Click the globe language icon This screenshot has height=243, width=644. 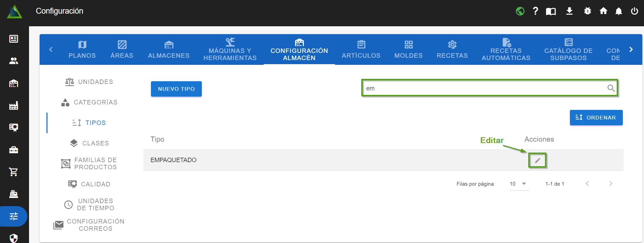520,11
